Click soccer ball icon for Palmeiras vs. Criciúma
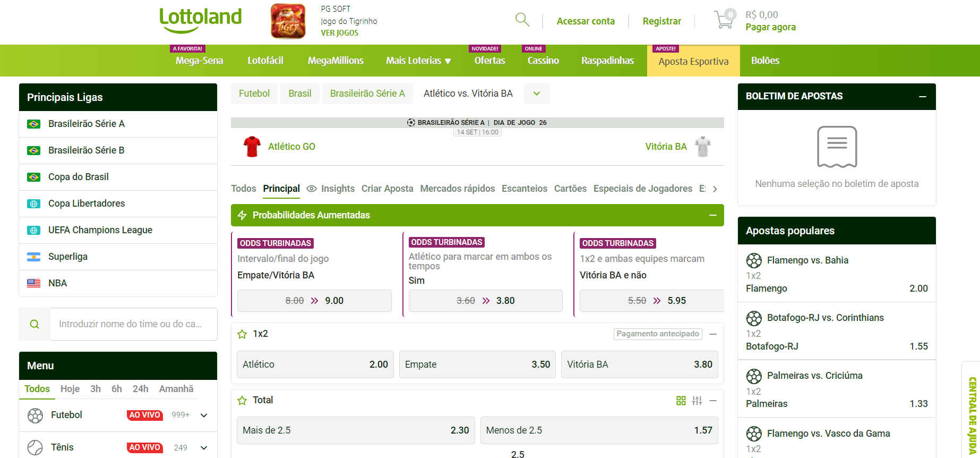This screenshot has height=458, width=980. tap(754, 376)
